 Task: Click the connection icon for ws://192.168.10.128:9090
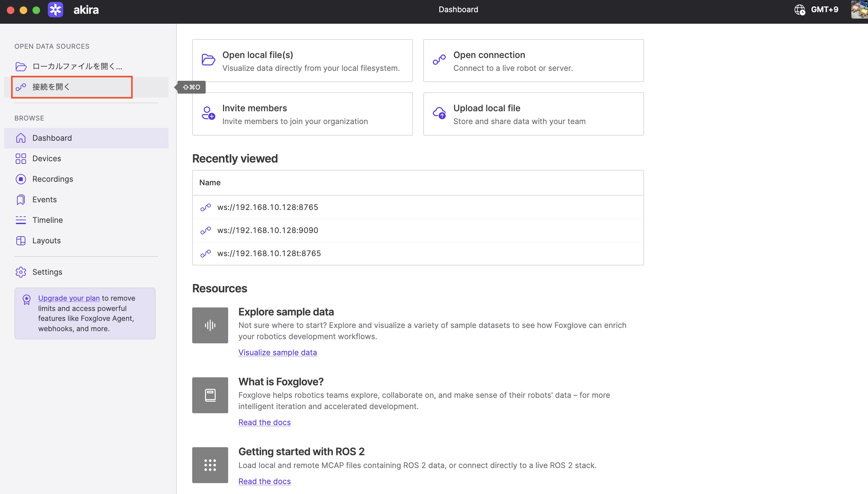tap(206, 230)
